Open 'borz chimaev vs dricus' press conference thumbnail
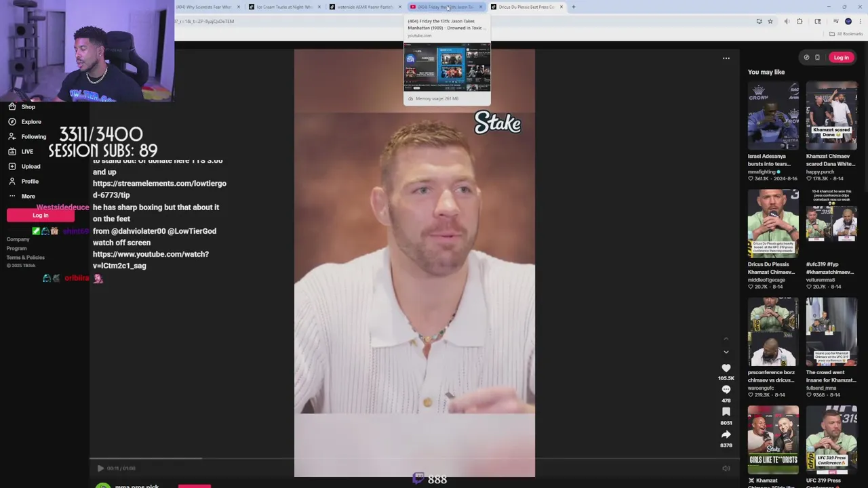The width and height of the screenshot is (868, 488). [773, 332]
